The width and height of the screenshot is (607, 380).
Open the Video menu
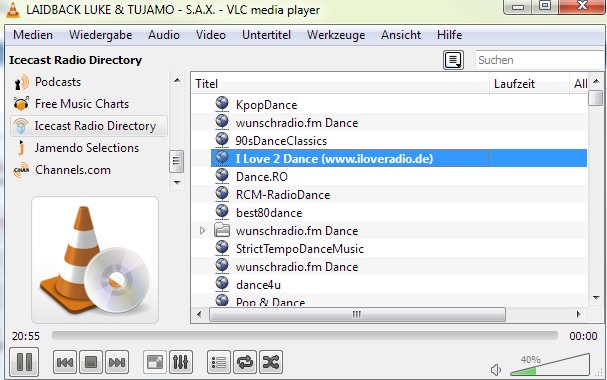[211, 35]
